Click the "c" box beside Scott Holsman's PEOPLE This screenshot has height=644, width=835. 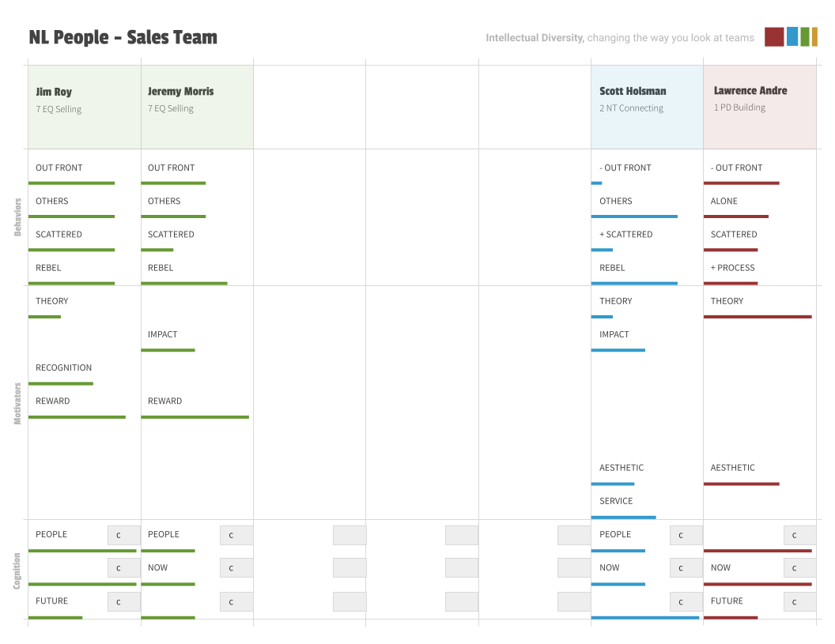pos(686,535)
